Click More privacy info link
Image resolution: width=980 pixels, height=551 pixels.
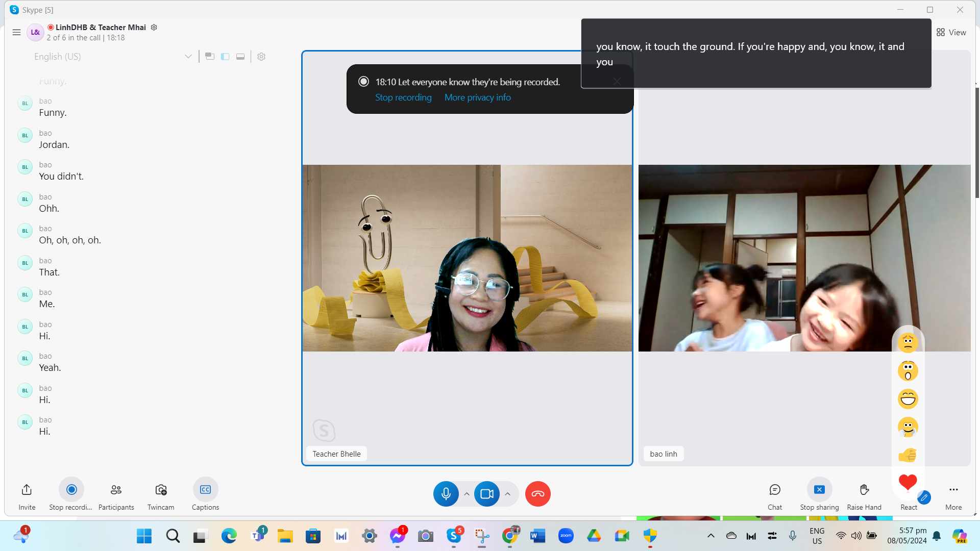pyautogui.click(x=477, y=97)
